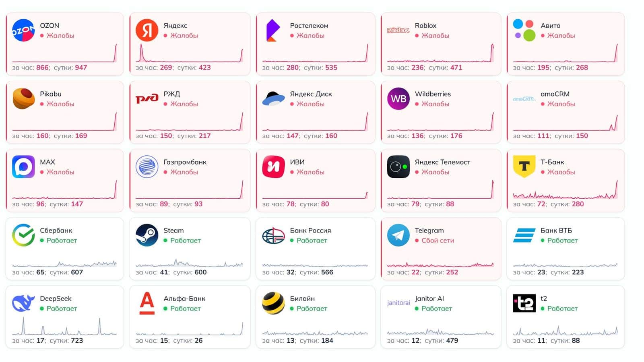Open the Pikabu service name link

pyautogui.click(x=51, y=94)
